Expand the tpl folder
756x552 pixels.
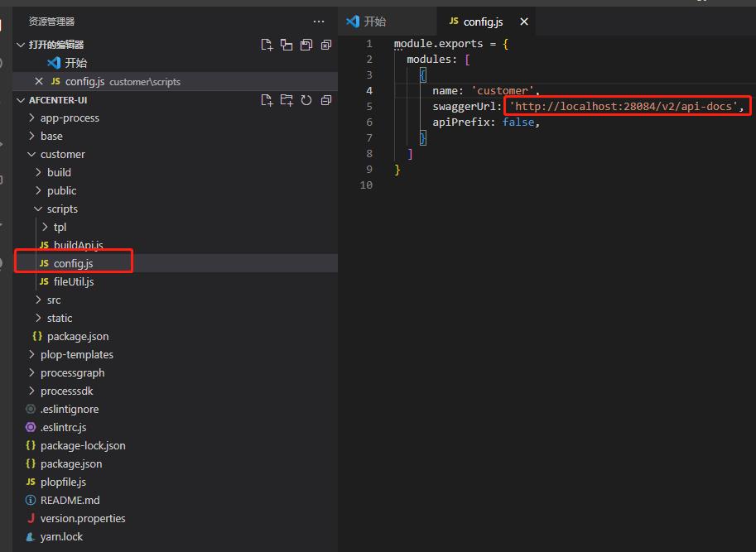(x=59, y=227)
